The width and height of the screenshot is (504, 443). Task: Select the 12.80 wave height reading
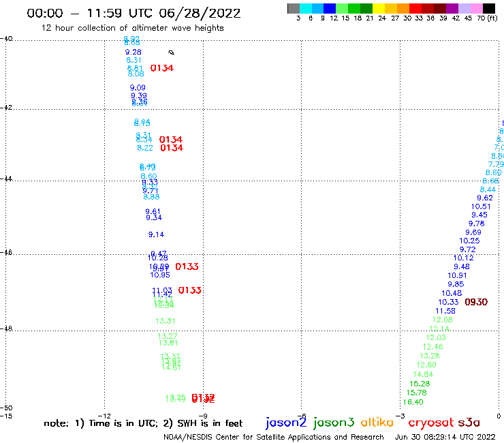click(426, 365)
